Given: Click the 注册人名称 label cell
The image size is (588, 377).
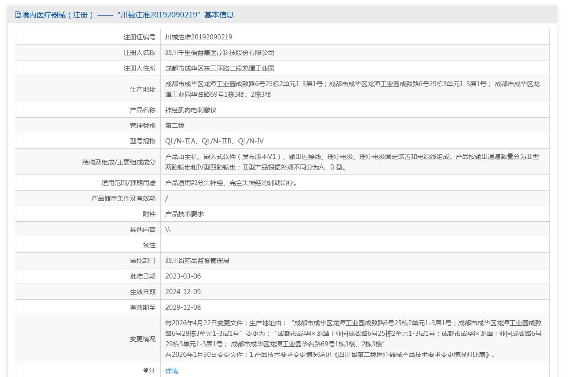Looking at the screenshot, I should pyautogui.click(x=88, y=53).
